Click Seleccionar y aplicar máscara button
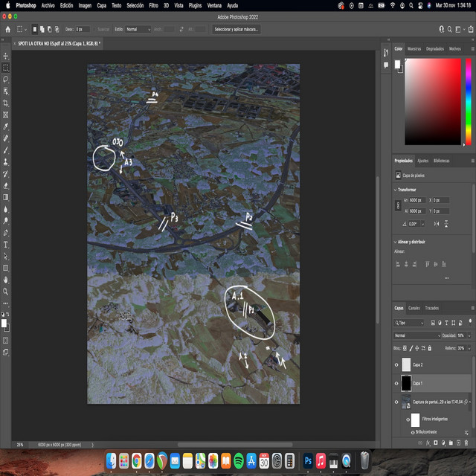This screenshot has height=476, width=476. tap(237, 29)
